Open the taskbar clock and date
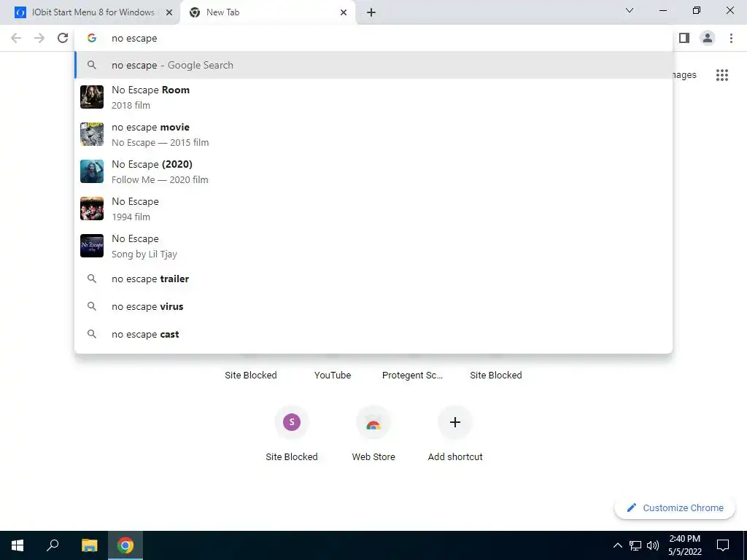 pos(684,545)
